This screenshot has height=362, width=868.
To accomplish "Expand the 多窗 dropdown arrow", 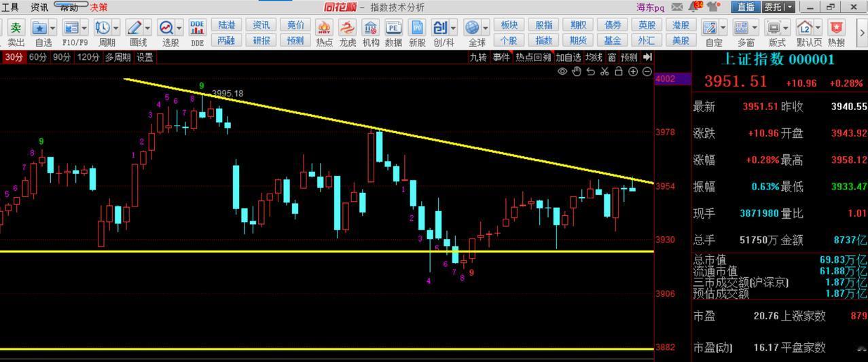I will [755, 28].
